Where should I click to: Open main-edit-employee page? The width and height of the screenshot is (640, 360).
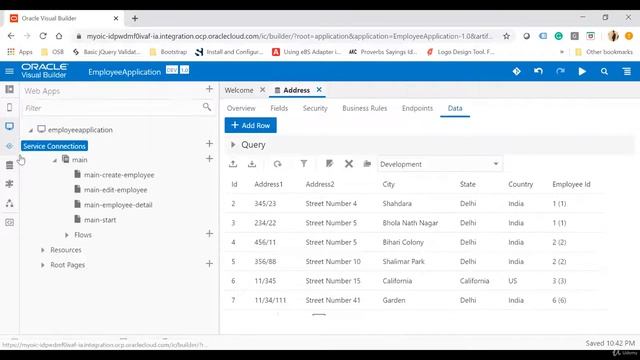pyautogui.click(x=116, y=190)
